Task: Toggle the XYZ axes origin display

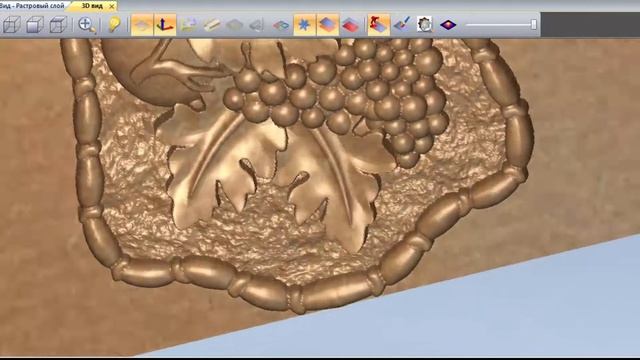Action: (x=165, y=25)
